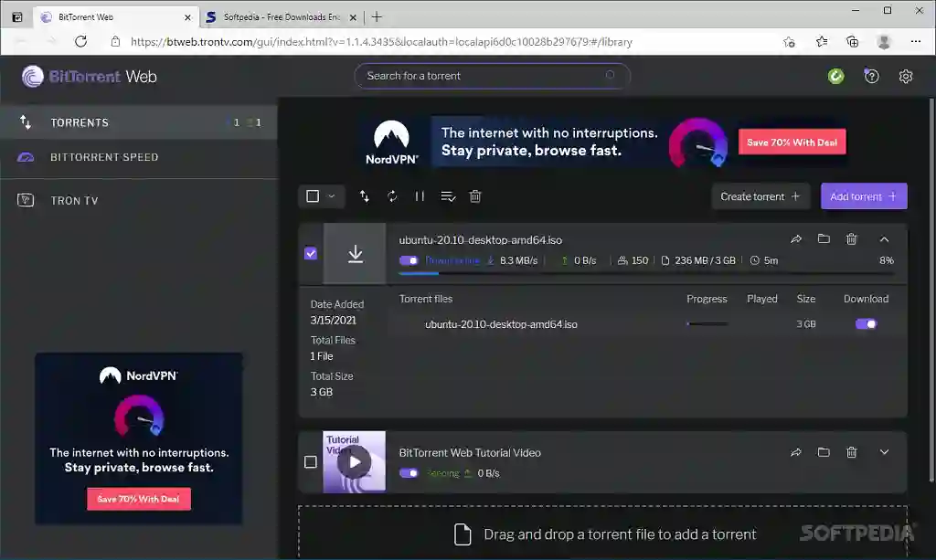Screen dimensions: 936x560
Task: Toggle Download switch for ubuntu-20.10-desktop-amd64.iso file
Action: pos(867,323)
